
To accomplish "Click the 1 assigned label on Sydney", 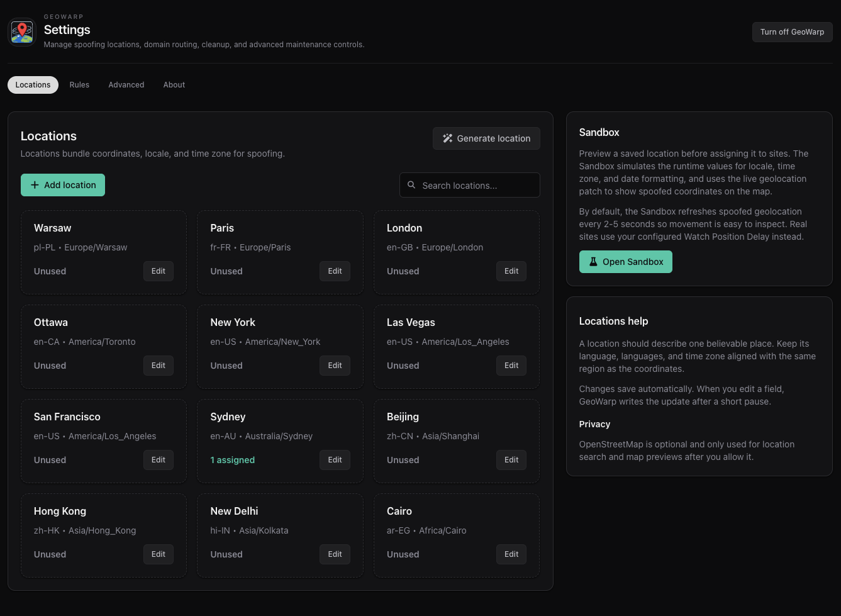I will (x=233, y=460).
